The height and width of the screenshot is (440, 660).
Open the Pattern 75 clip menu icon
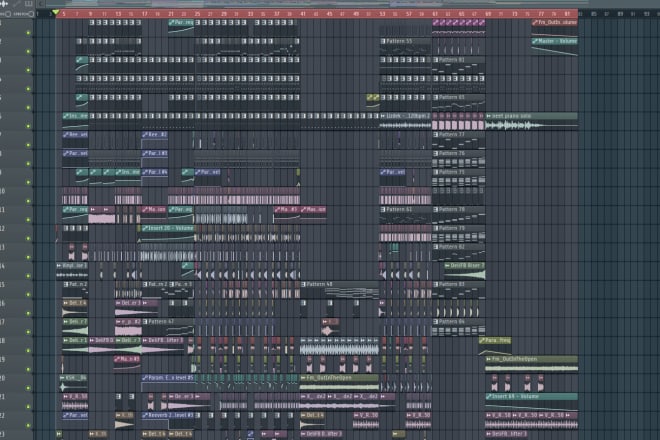pyautogui.click(x=436, y=172)
